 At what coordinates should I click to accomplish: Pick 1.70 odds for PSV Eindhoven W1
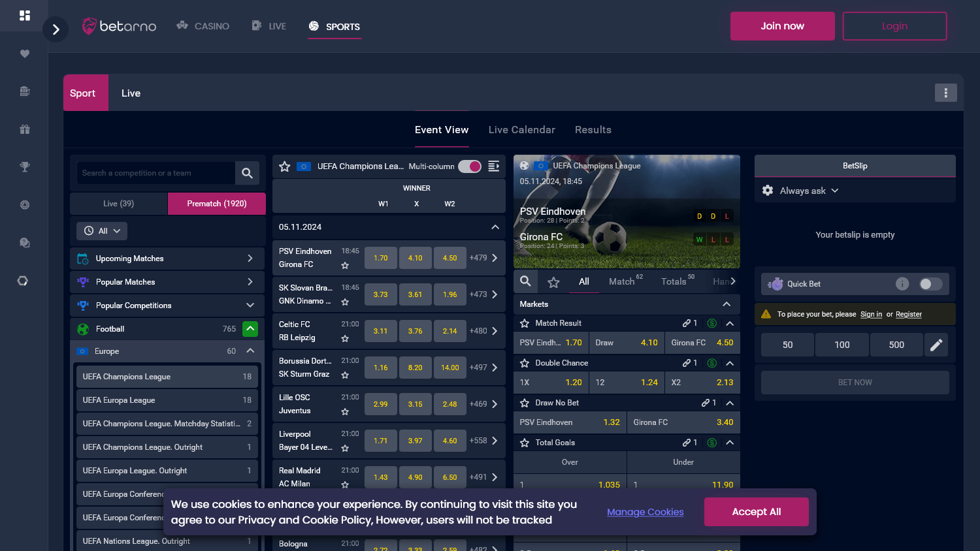click(381, 258)
